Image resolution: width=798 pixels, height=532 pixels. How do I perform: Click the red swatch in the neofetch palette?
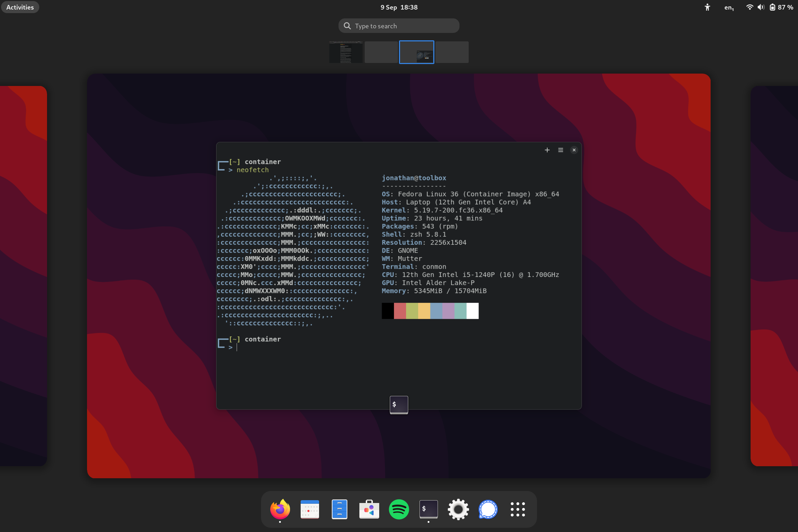(x=400, y=311)
